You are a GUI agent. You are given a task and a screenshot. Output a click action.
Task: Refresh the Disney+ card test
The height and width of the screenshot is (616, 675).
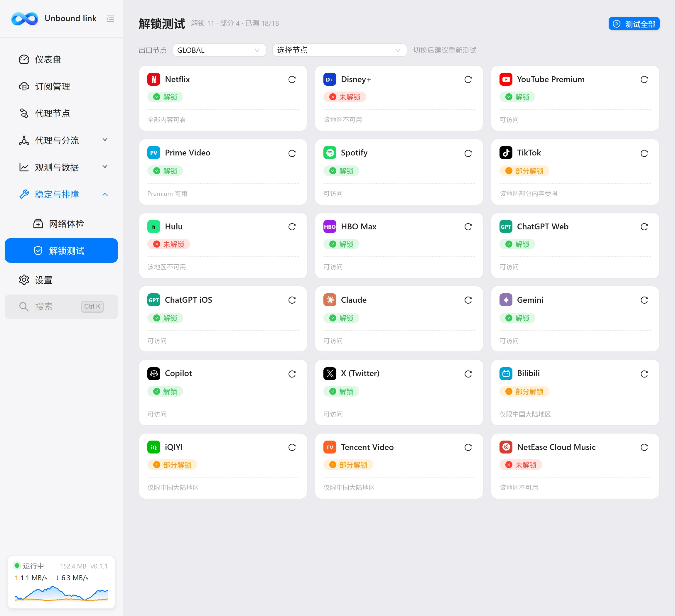[468, 79]
